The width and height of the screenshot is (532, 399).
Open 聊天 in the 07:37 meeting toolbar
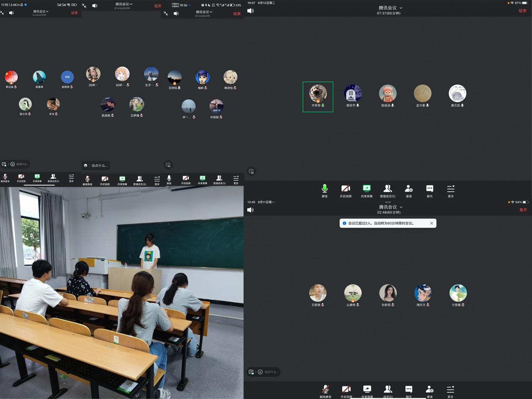pyautogui.click(x=430, y=190)
